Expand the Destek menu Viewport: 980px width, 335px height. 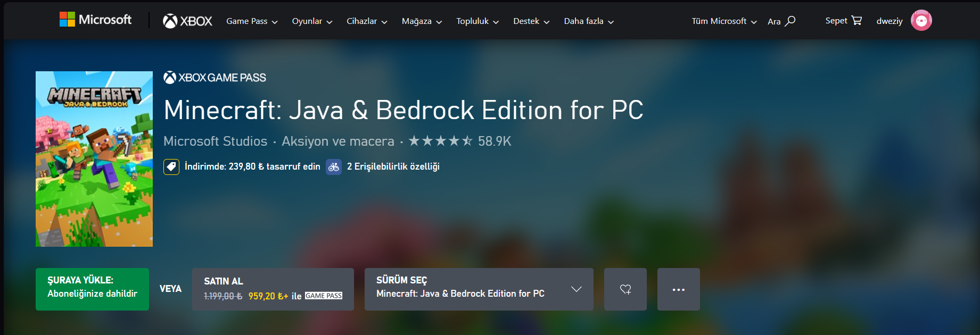[531, 21]
